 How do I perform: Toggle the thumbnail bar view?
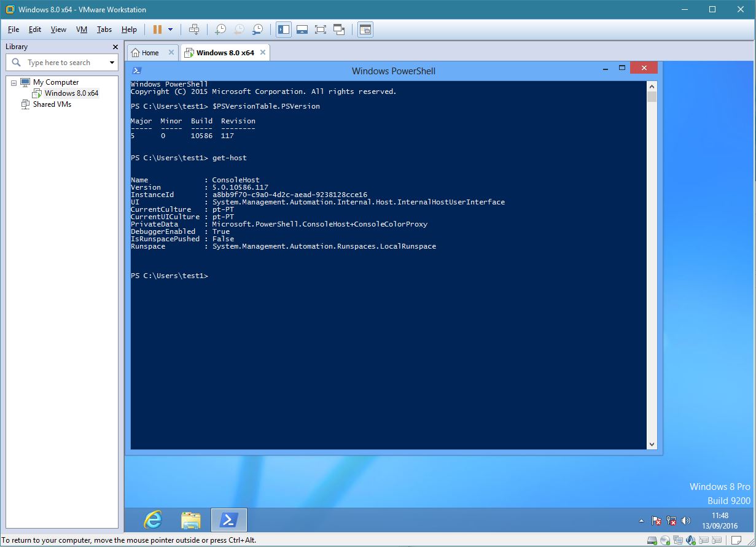click(x=302, y=29)
